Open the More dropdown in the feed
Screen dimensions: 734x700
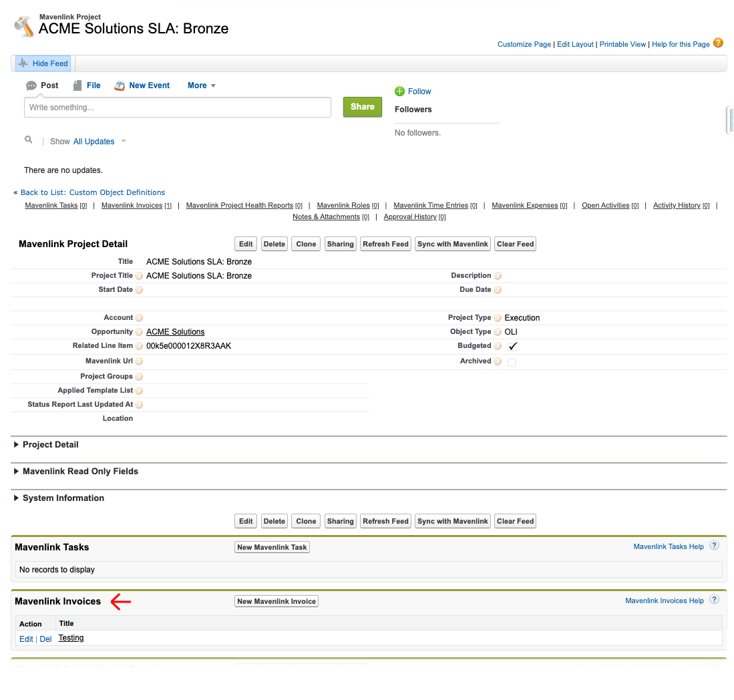[x=202, y=85]
